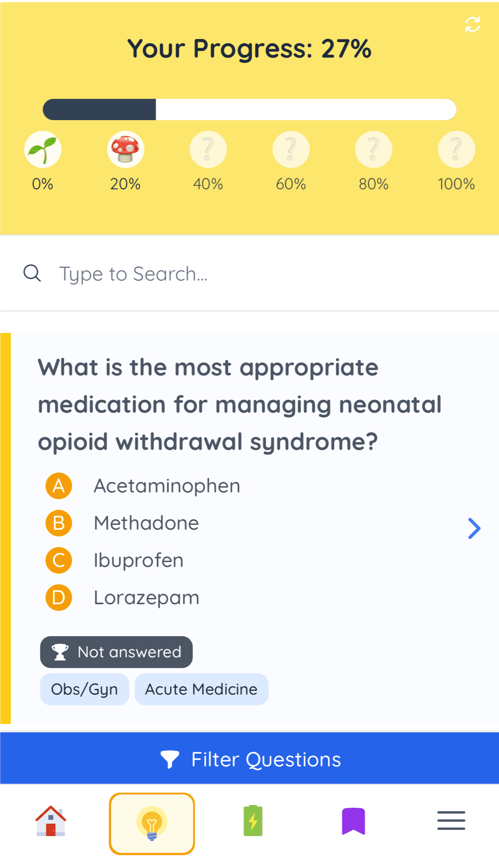This screenshot has height=868, width=499.
Task: Select answer option B Methadone
Action: pos(122,523)
